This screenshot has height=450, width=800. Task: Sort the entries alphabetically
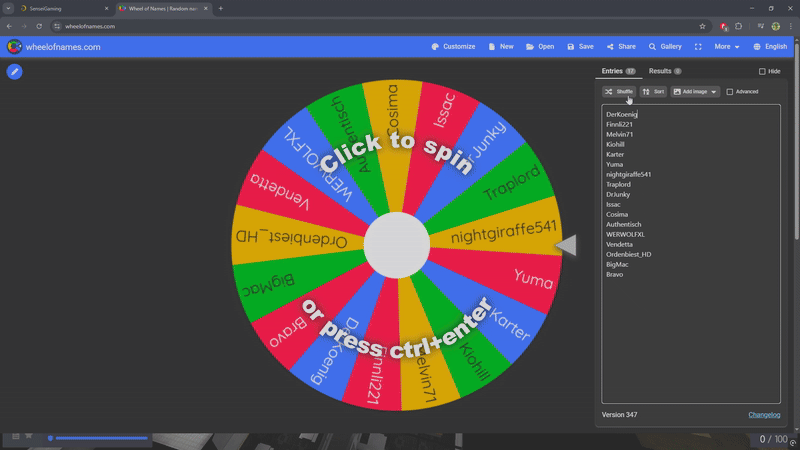654,92
